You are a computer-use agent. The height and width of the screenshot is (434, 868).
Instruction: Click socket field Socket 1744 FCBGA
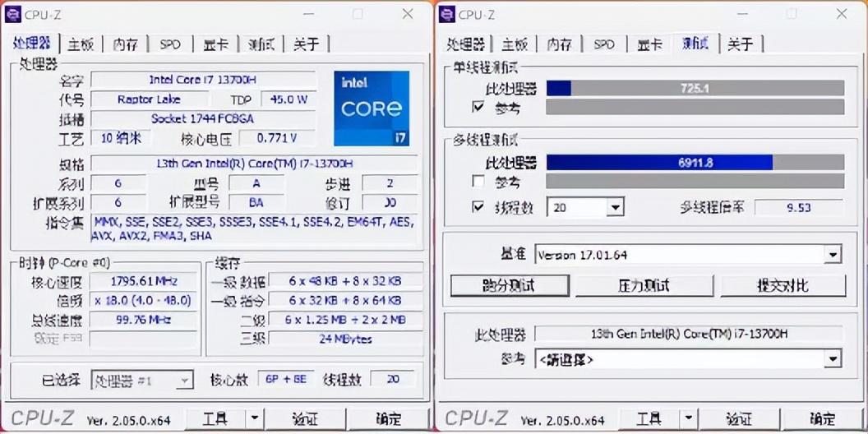click(203, 118)
